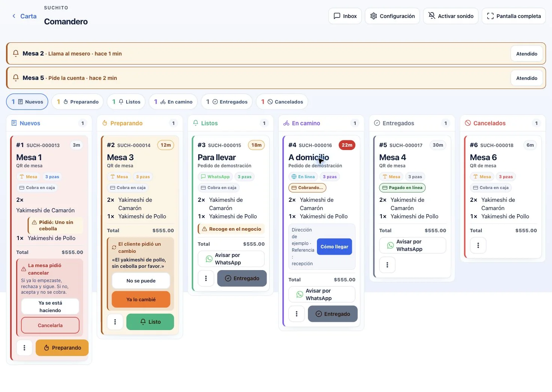Viewport: 552px width, 392px height.
Task: Click the Entregados column check icon
Action: click(x=377, y=123)
